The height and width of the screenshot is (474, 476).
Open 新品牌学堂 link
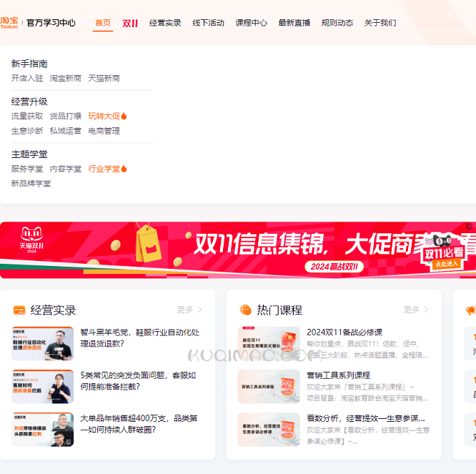[31, 184]
